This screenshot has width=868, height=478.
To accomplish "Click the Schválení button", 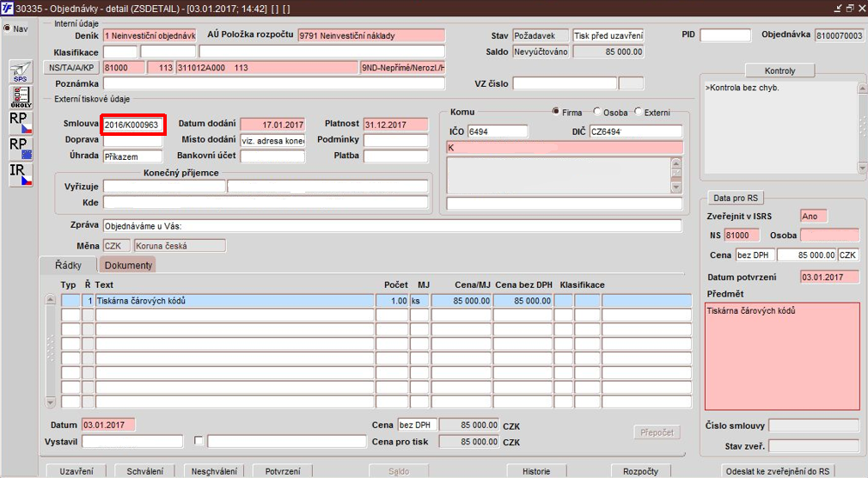I will point(145,471).
